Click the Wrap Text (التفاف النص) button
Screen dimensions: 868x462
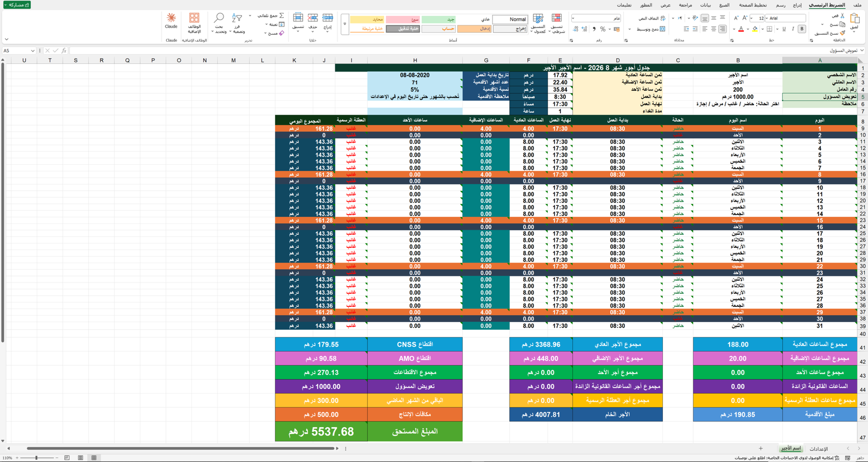pyautogui.click(x=652, y=18)
